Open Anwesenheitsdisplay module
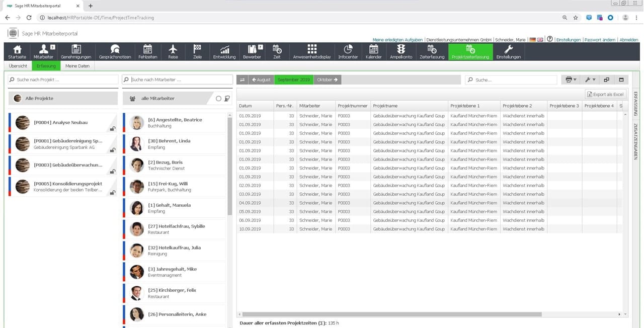Viewport: 644px width, 328px height. coord(312,52)
